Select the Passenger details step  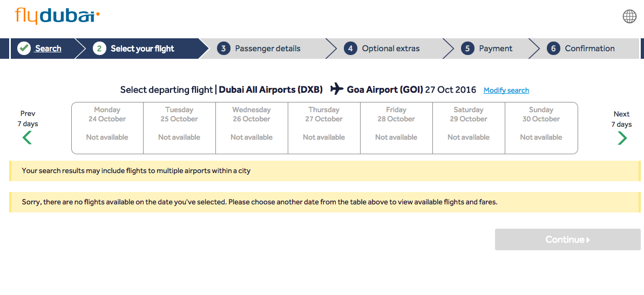coord(267,49)
